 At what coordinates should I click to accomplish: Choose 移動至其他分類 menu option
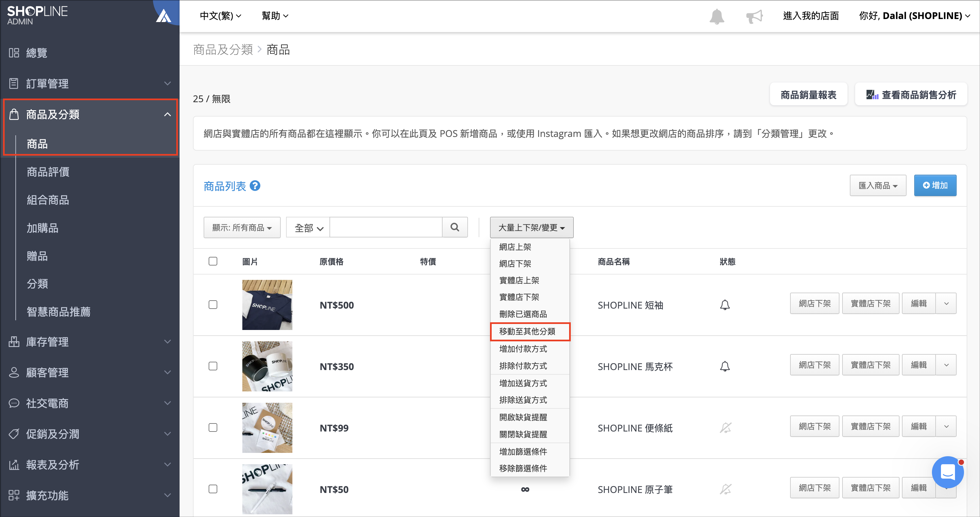(530, 332)
